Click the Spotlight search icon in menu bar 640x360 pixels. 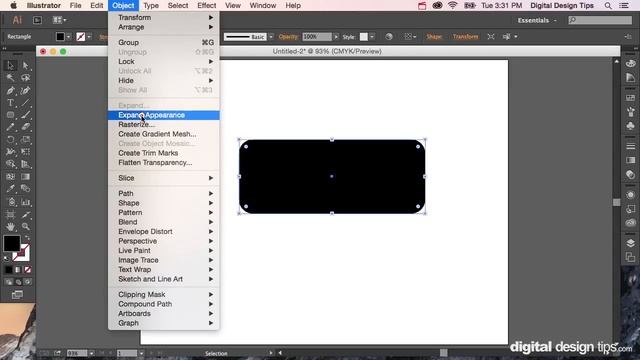[608, 6]
